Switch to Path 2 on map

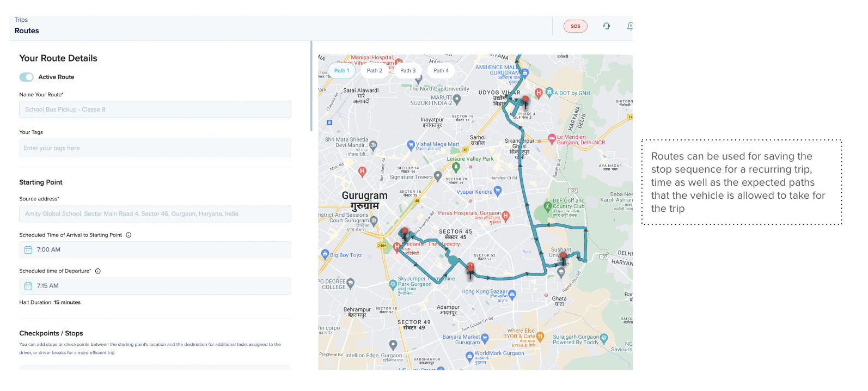coord(375,71)
